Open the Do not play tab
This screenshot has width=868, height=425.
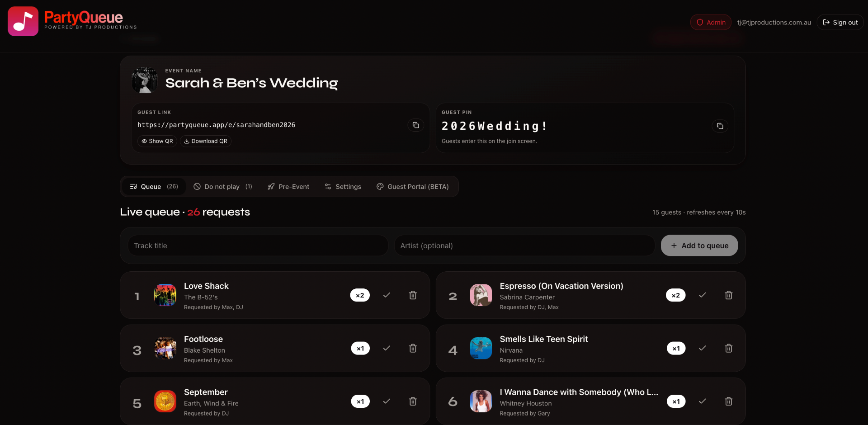click(x=223, y=187)
